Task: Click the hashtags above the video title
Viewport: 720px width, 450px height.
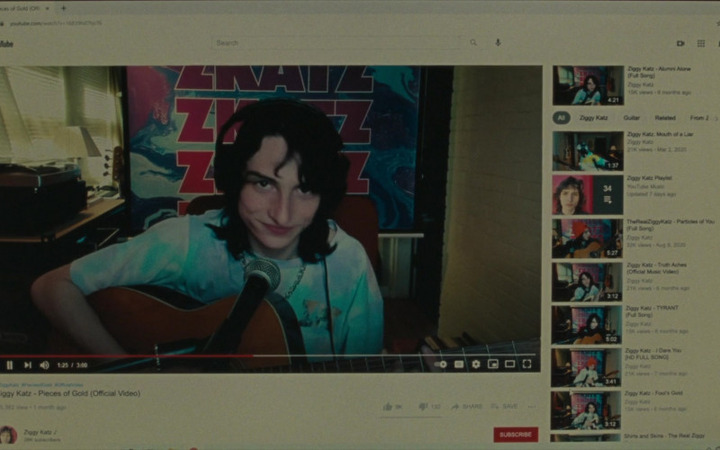Action: point(41,385)
